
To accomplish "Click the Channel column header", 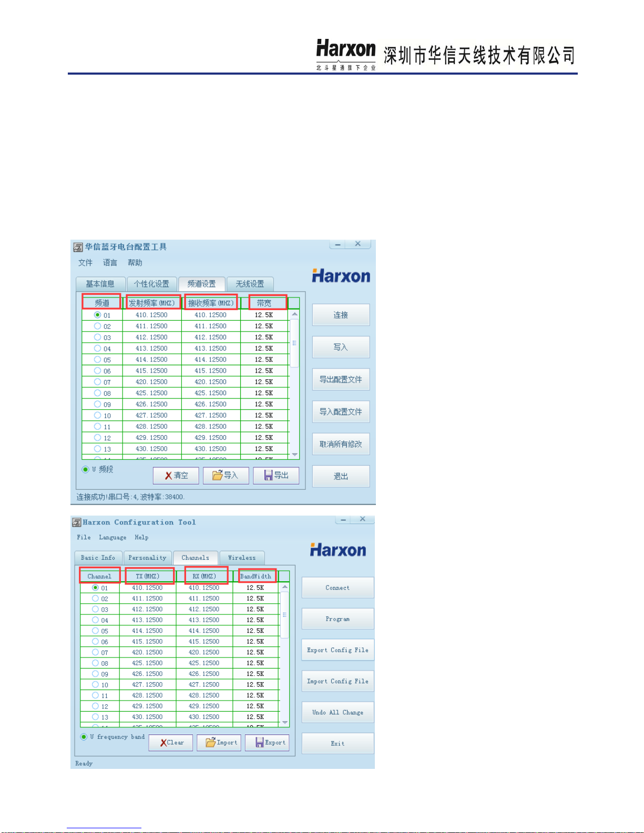I will 99,576.
